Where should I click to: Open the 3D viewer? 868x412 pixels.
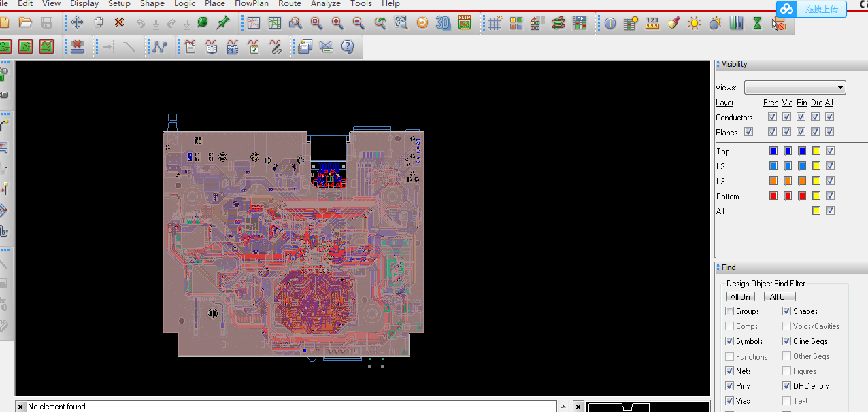click(x=444, y=22)
